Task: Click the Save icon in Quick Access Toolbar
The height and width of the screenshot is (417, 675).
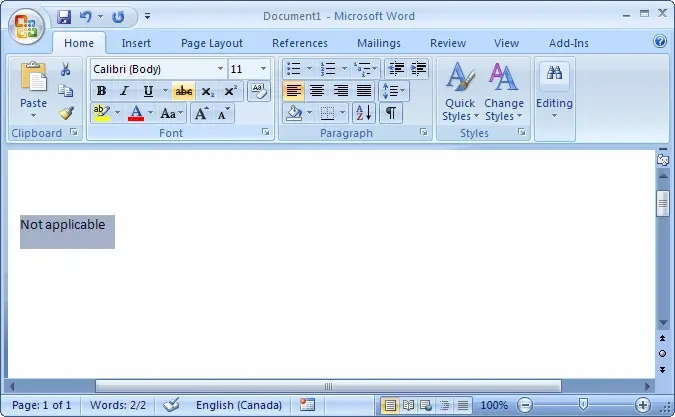Action: coord(65,17)
